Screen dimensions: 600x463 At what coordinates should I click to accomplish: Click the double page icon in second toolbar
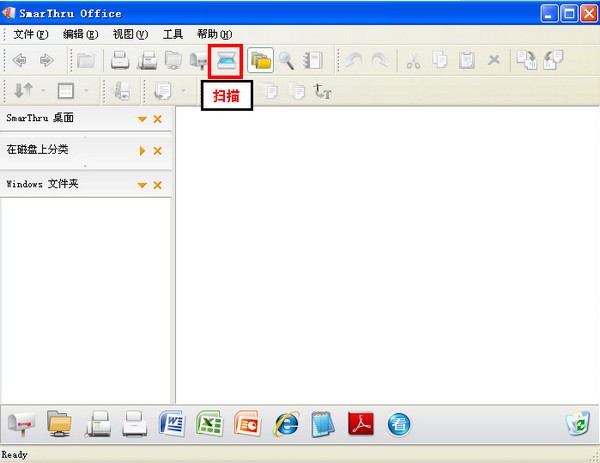[x=298, y=91]
